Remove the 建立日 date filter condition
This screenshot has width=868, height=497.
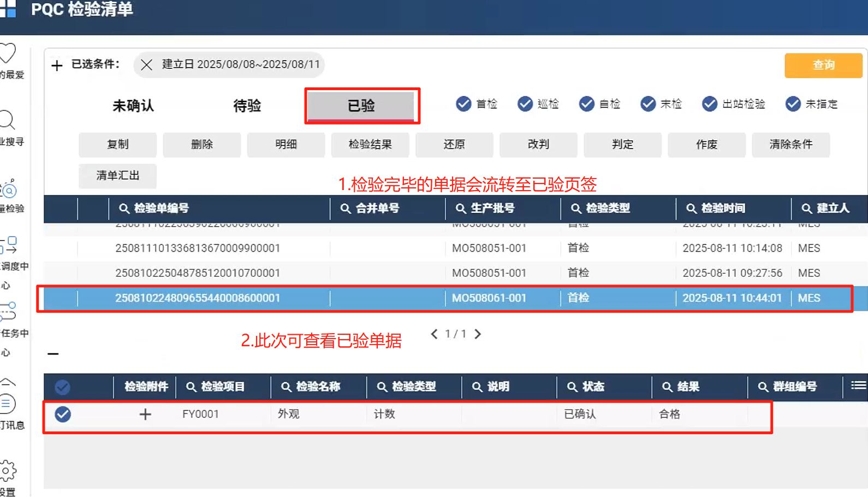click(146, 65)
